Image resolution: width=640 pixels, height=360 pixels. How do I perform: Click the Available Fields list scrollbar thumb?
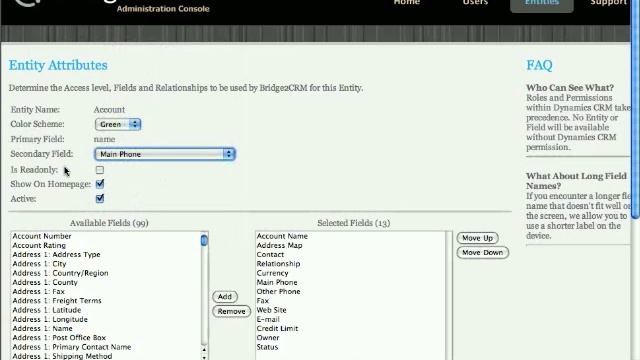[204, 240]
